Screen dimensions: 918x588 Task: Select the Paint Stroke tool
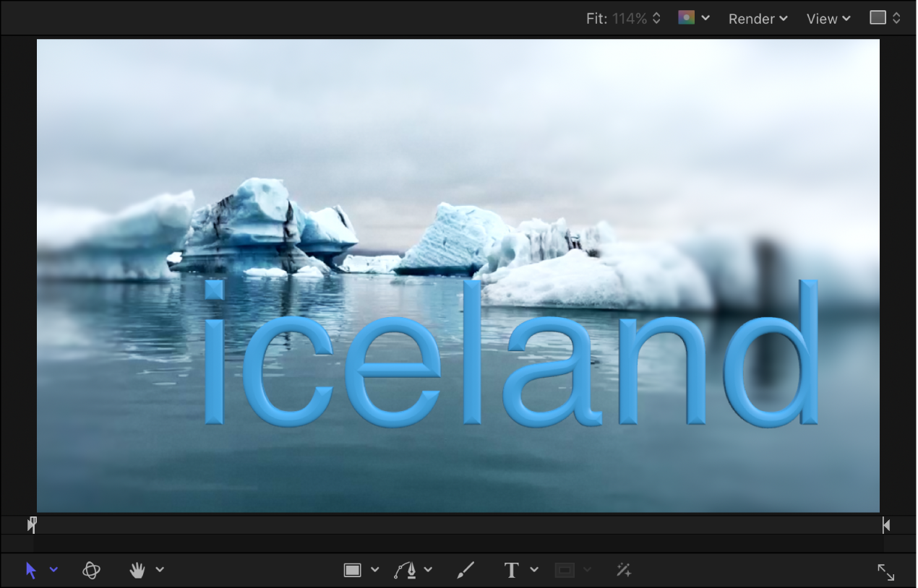coord(466,569)
